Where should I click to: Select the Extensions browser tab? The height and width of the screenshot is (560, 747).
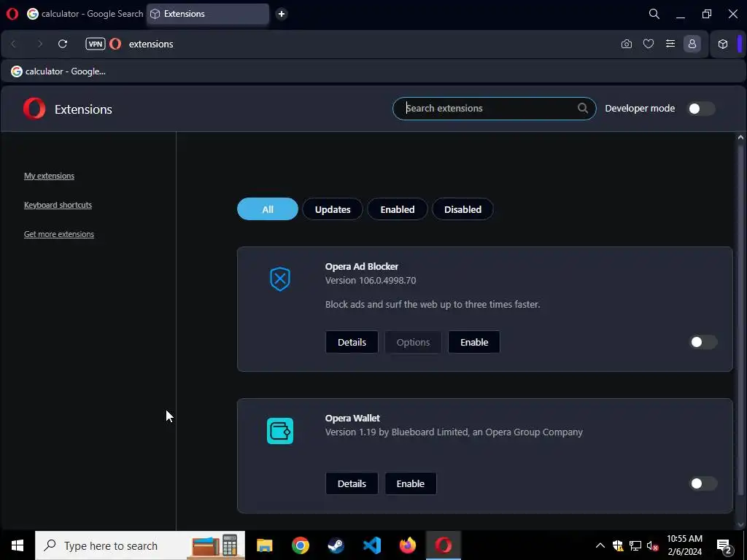(208, 14)
